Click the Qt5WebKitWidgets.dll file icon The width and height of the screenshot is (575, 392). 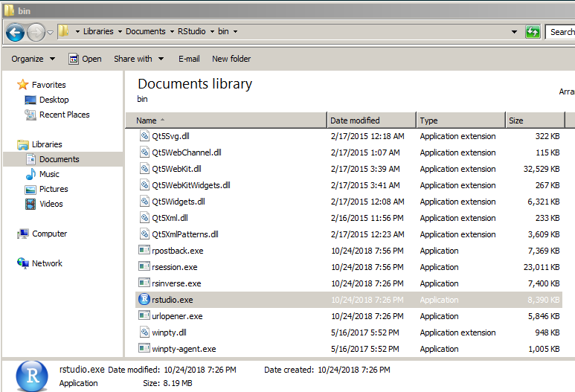[144, 184]
